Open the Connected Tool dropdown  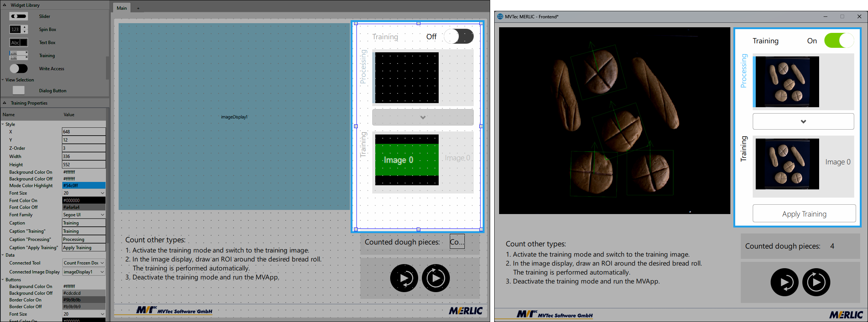(84, 263)
